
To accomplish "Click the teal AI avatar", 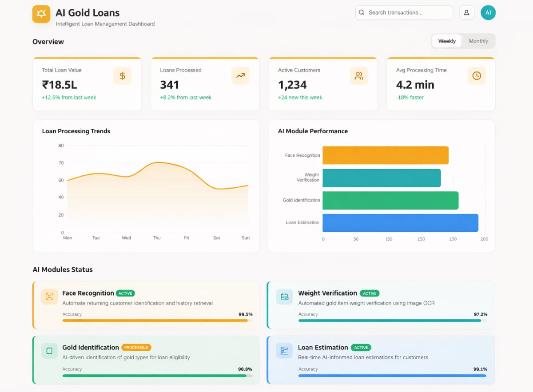I will (x=488, y=12).
